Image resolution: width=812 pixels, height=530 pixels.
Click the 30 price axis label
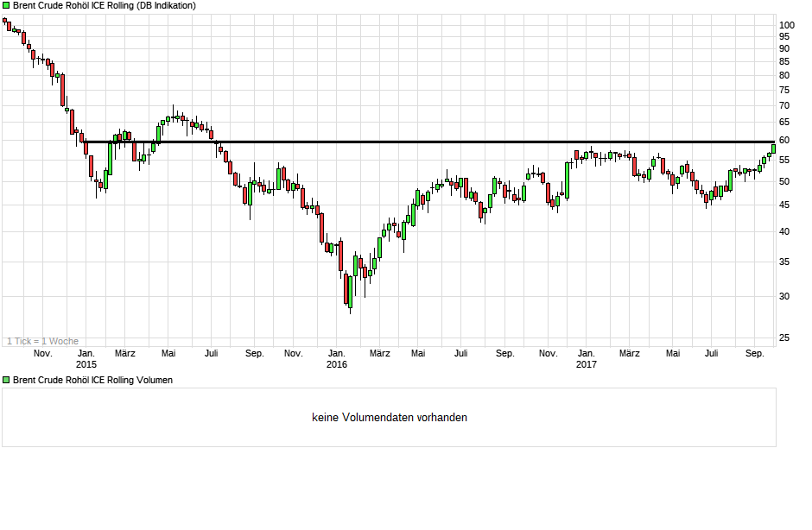point(784,296)
